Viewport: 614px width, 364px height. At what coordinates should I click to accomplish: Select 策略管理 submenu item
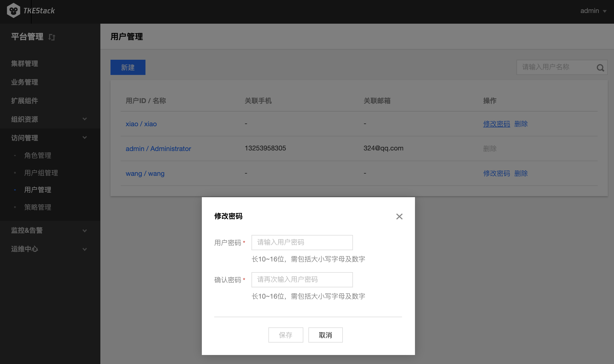38,207
